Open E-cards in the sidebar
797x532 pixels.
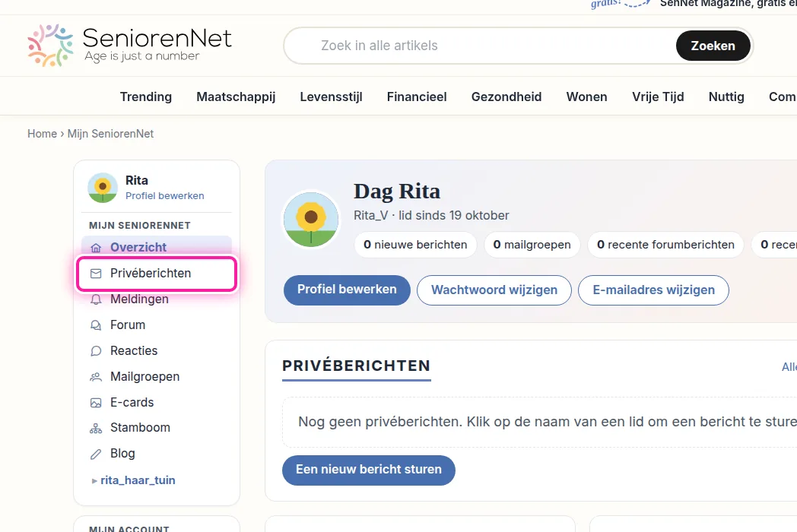(157, 403)
